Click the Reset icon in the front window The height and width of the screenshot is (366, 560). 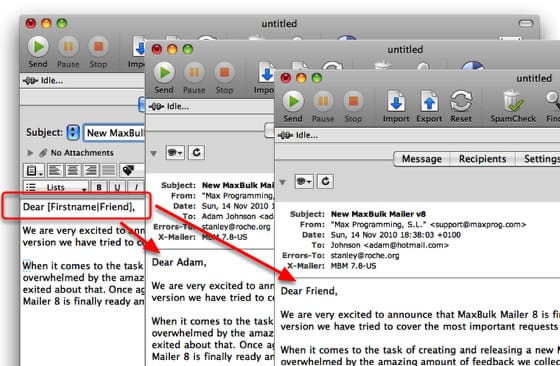(x=461, y=101)
